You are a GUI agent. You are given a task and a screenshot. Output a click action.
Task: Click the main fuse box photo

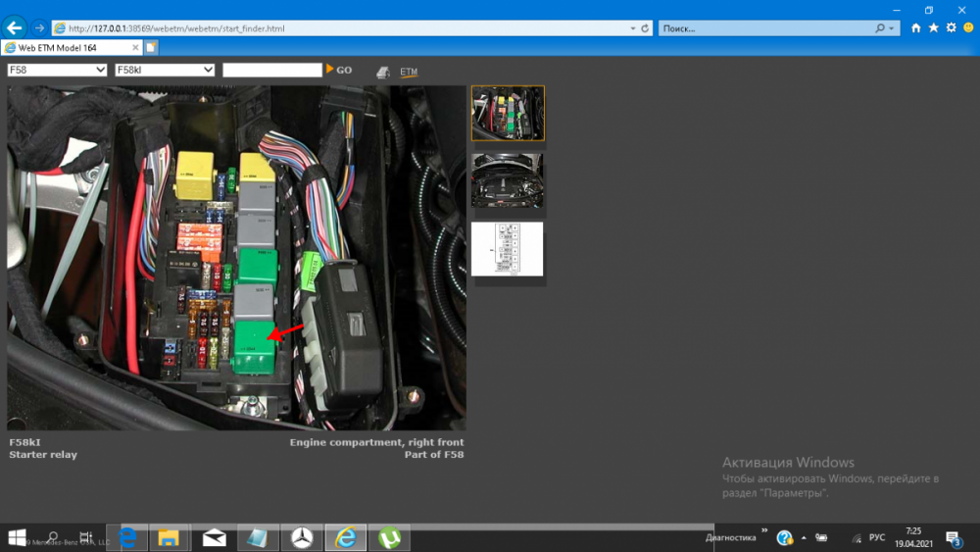point(236,258)
